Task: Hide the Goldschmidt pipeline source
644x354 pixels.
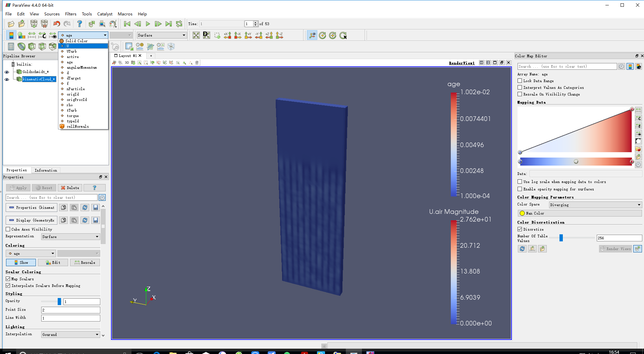Action: point(7,72)
